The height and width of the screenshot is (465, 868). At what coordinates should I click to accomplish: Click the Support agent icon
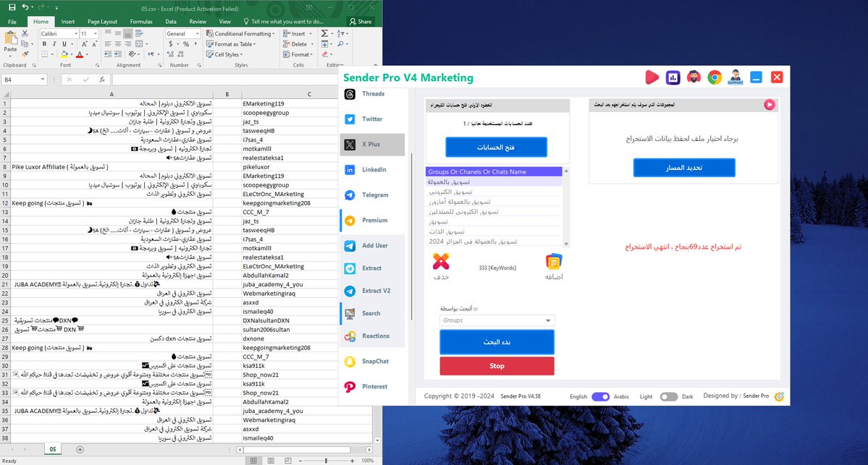point(735,77)
